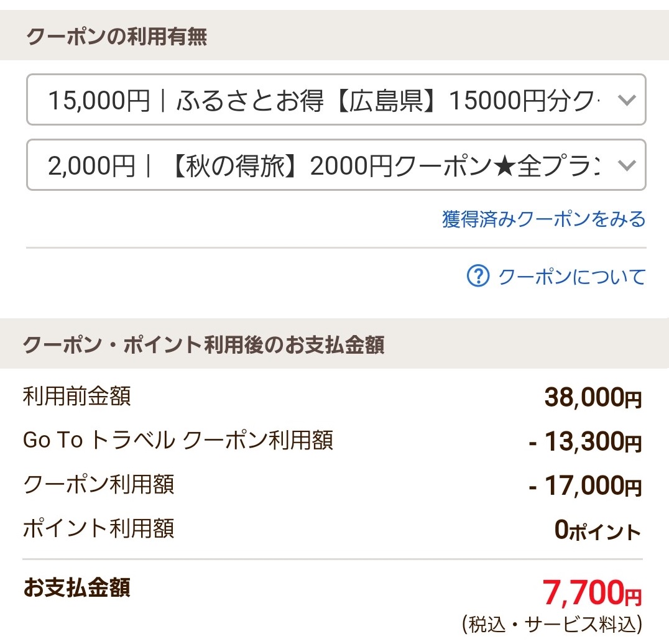The height and width of the screenshot is (644, 669).
Task: Click the 38,000円 amount
Action: (x=593, y=397)
